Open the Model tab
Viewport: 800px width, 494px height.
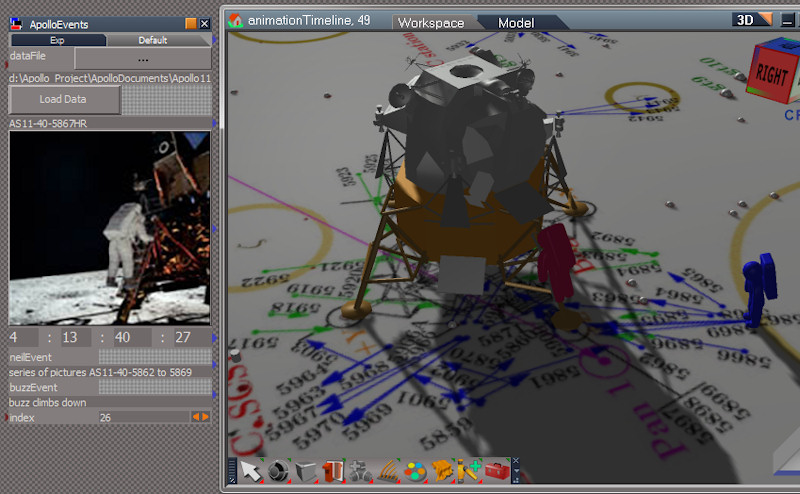coord(516,23)
